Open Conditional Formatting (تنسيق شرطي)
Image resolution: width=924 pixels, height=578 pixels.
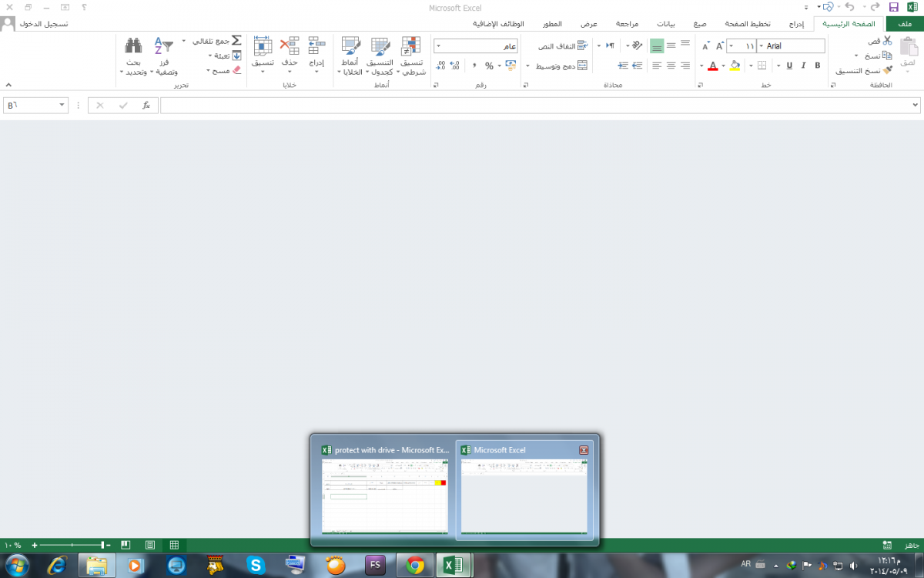(412, 55)
